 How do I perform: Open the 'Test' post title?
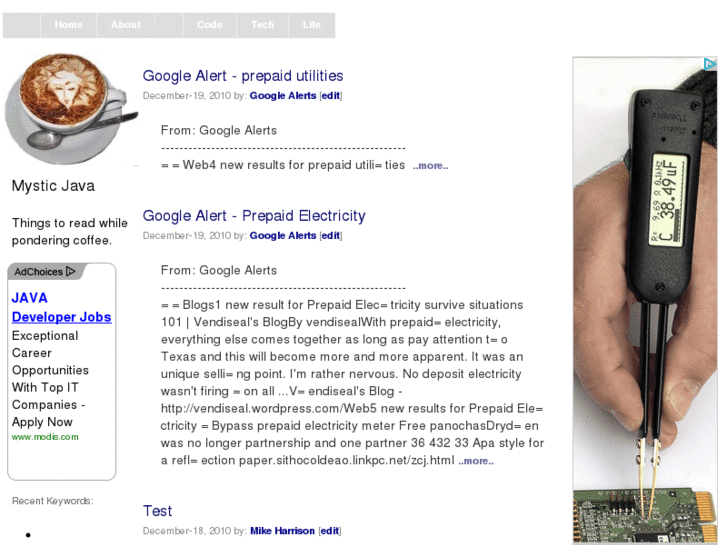(157, 511)
